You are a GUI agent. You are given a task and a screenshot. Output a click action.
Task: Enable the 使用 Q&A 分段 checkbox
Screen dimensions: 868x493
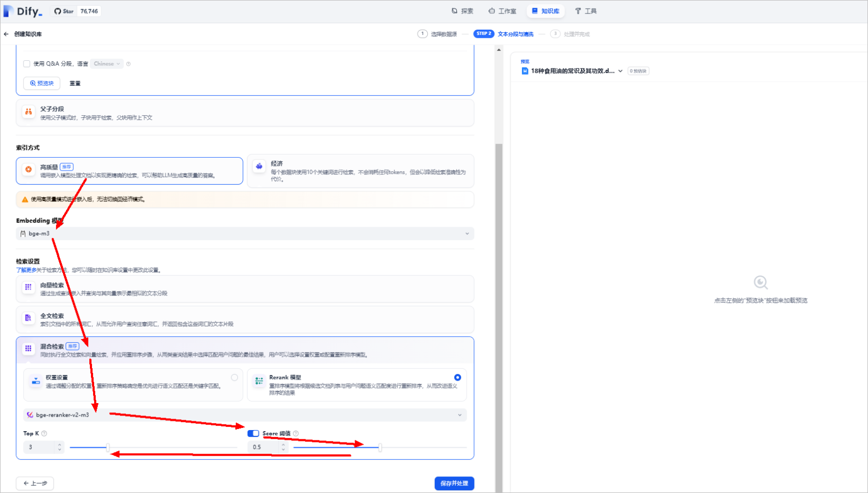point(27,64)
